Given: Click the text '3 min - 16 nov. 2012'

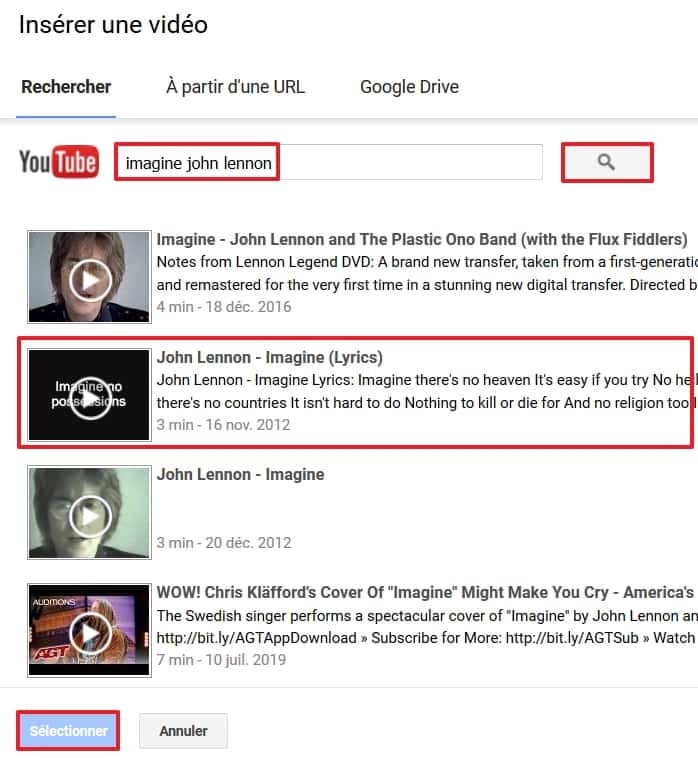Looking at the screenshot, I should (x=223, y=425).
